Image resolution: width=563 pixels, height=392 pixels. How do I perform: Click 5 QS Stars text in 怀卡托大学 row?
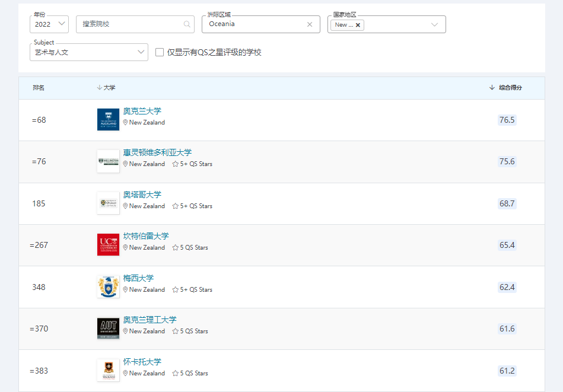(194, 374)
